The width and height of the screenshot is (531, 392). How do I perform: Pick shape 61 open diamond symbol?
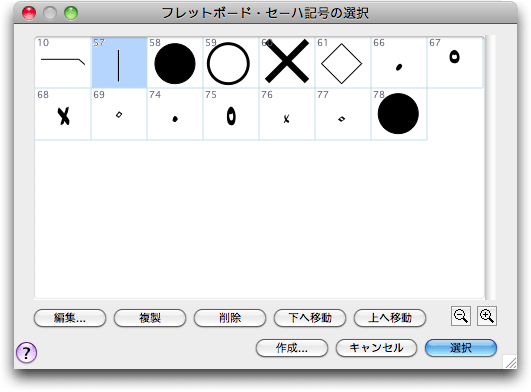point(343,63)
